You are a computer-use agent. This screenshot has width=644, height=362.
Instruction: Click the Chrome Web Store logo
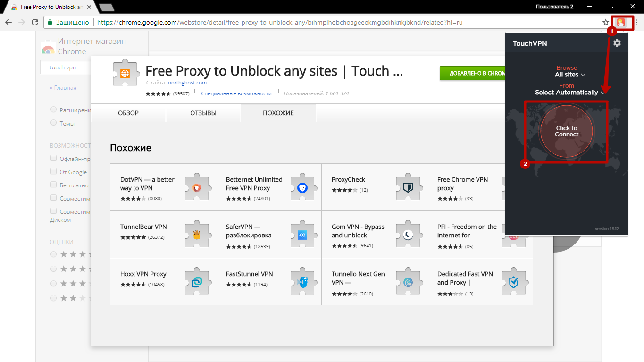point(48,47)
